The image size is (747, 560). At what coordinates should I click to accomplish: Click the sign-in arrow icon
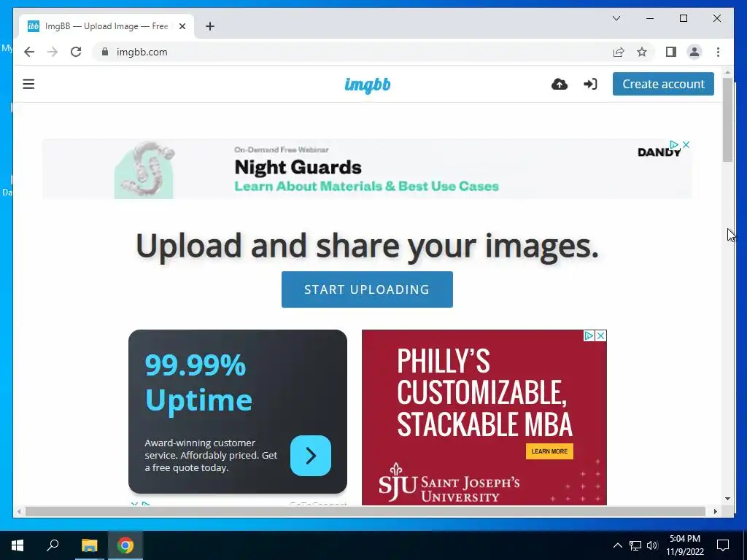(590, 85)
